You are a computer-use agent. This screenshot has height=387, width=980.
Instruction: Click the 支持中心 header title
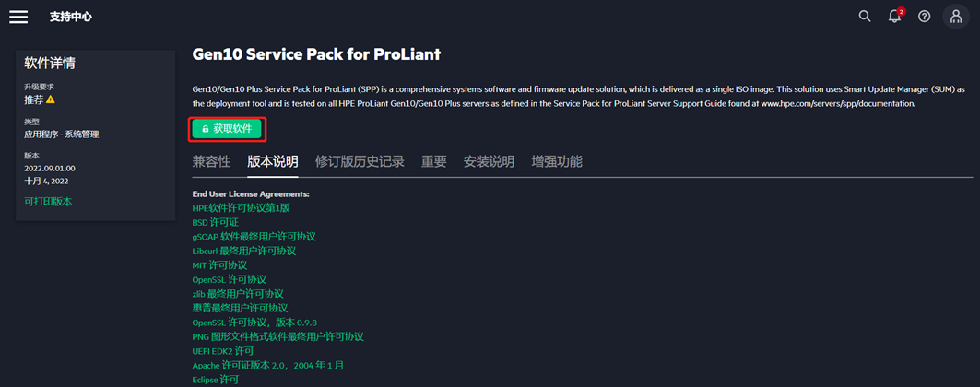click(71, 17)
